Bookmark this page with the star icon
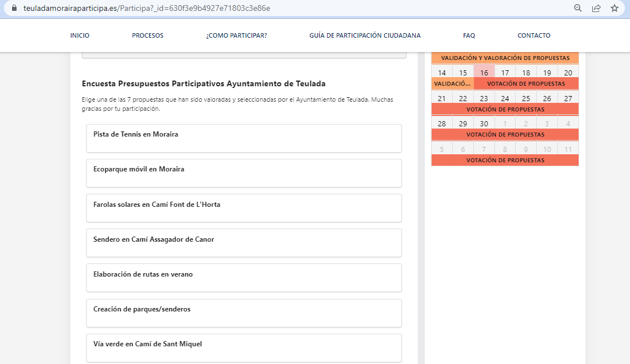This screenshot has width=630, height=364. click(x=615, y=8)
